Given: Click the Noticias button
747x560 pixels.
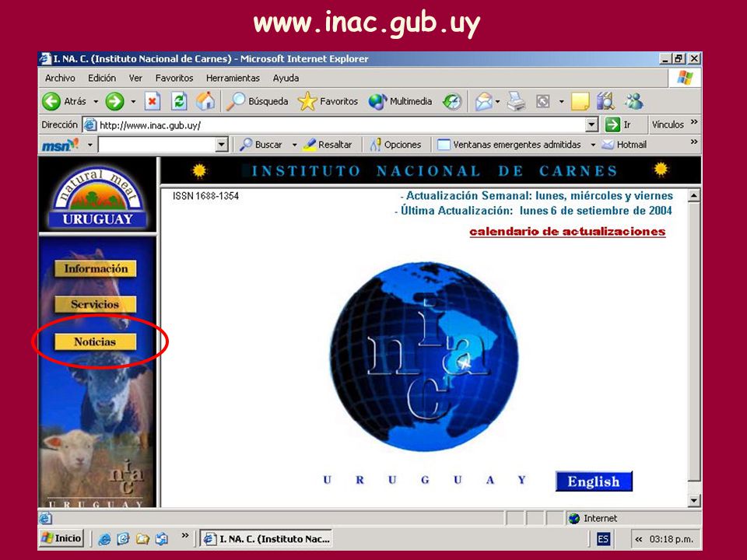Looking at the screenshot, I should point(95,342).
